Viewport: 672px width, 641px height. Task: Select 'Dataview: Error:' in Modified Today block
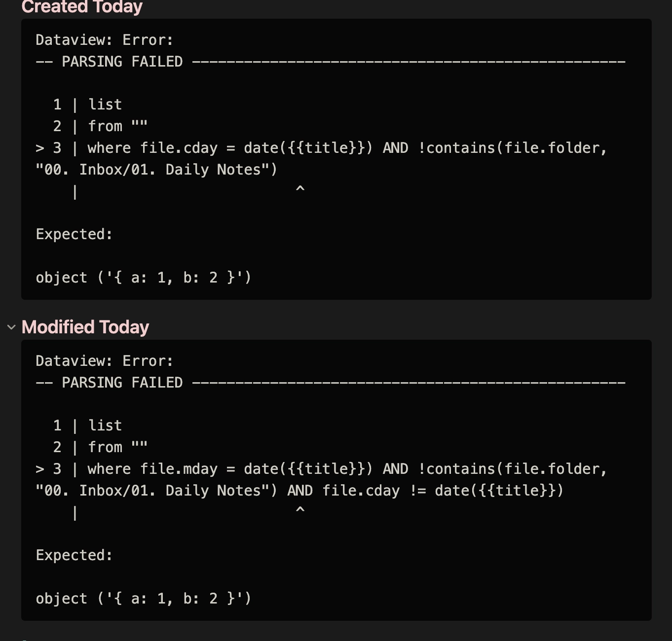[x=105, y=361]
